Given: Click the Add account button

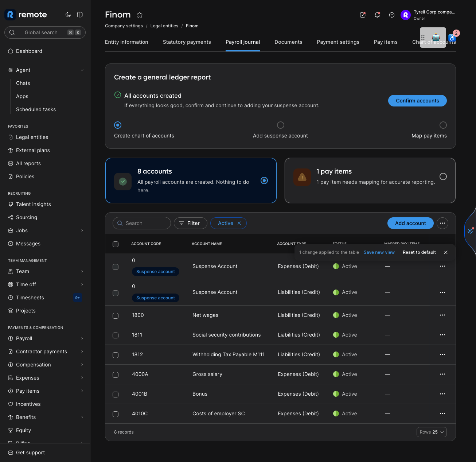Looking at the screenshot, I should 410,223.
